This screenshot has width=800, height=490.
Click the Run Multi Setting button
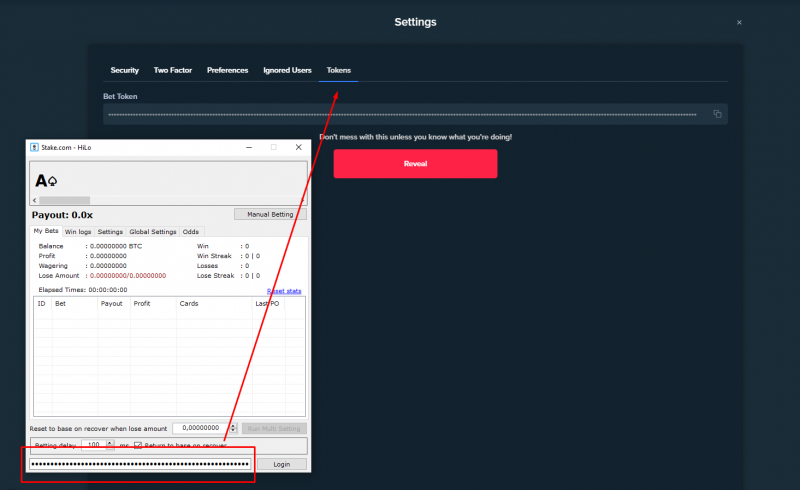pyautogui.click(x=274, y=429)
